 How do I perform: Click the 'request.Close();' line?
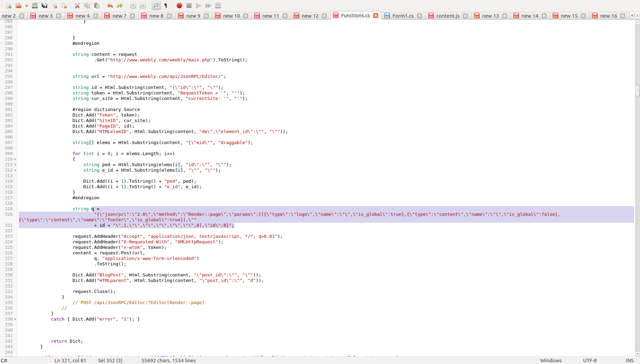tap(94, 292)
